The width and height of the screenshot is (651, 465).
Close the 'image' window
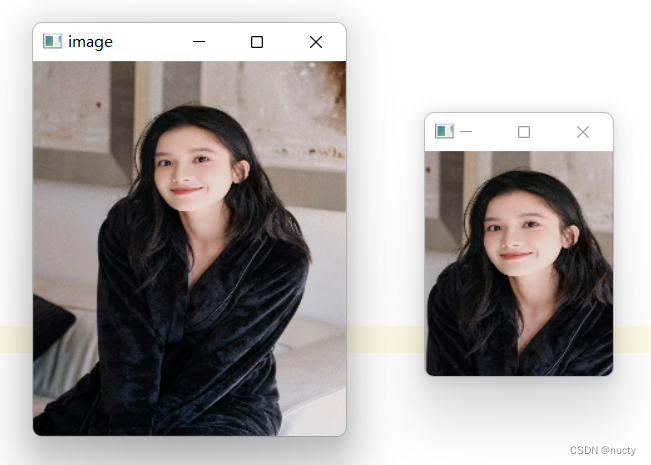click(316, 42)
